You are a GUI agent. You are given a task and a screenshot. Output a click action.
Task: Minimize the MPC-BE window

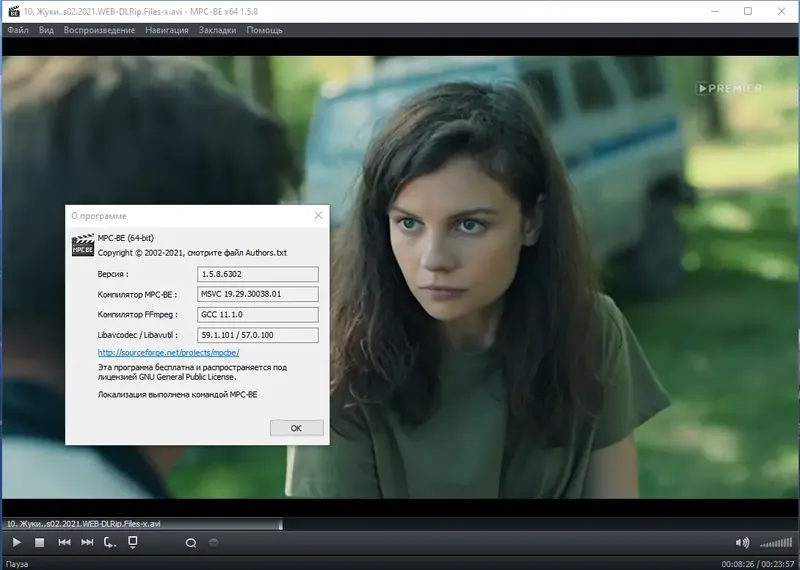[715, 11]
